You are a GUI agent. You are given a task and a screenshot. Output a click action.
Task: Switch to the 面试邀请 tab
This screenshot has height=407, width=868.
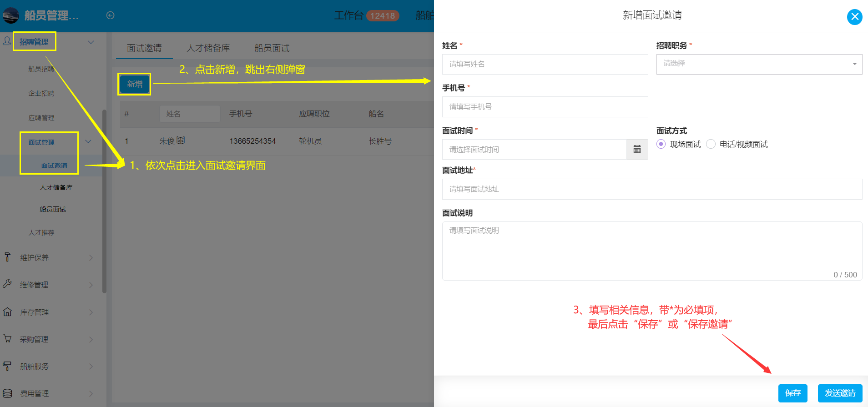click(144, 48)
